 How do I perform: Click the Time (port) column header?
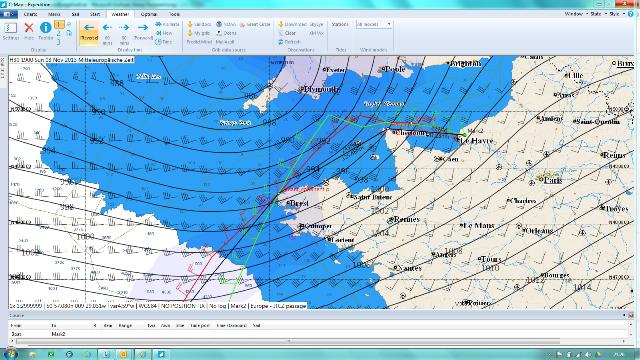coord(200,325)
